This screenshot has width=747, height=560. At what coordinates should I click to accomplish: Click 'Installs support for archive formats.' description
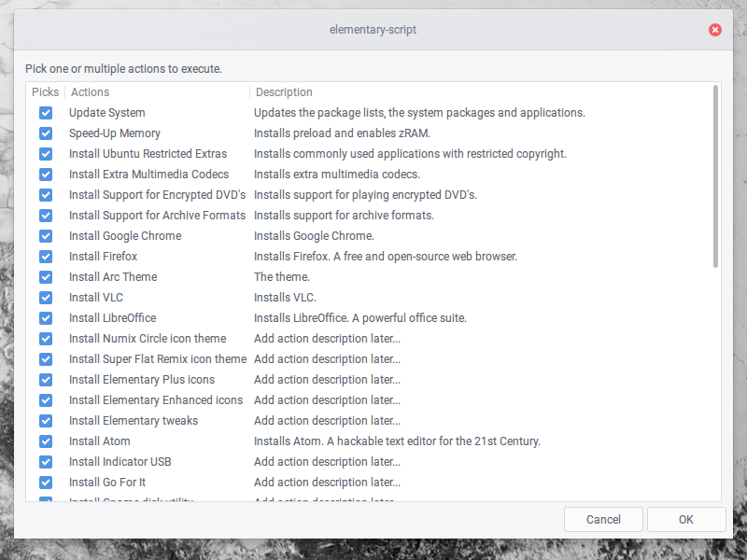point(344,216)
